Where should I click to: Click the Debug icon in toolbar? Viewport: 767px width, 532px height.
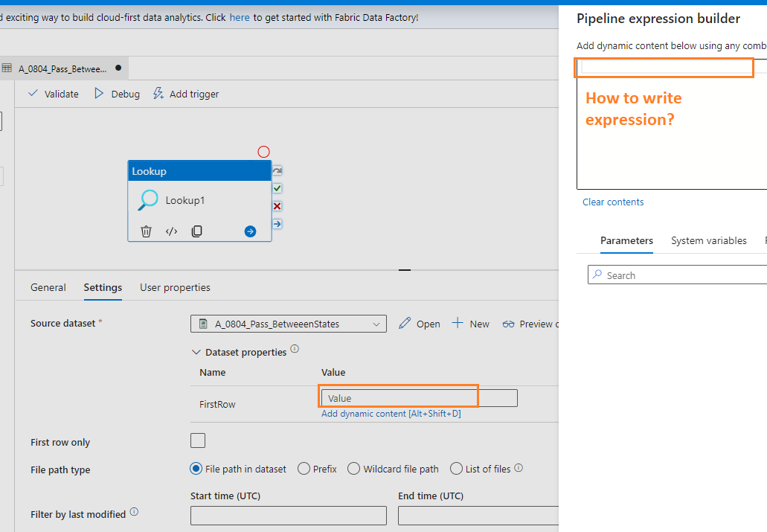[x=97, y=93]
